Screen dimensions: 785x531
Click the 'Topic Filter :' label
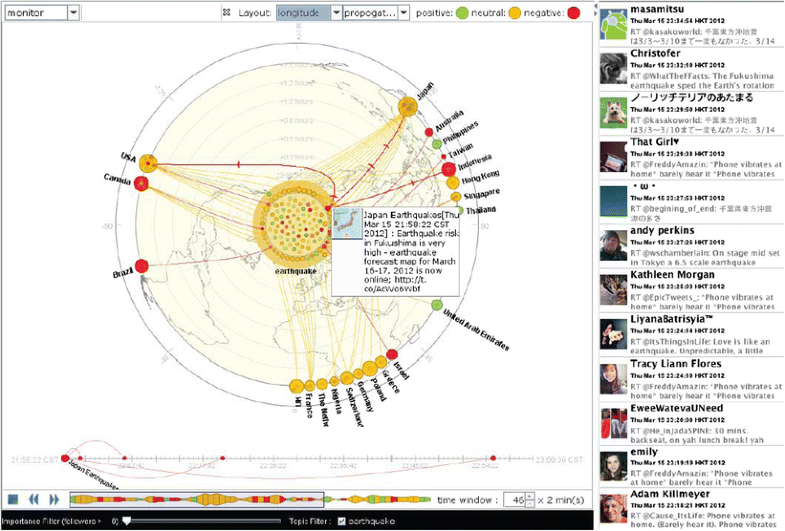point(310,521)
